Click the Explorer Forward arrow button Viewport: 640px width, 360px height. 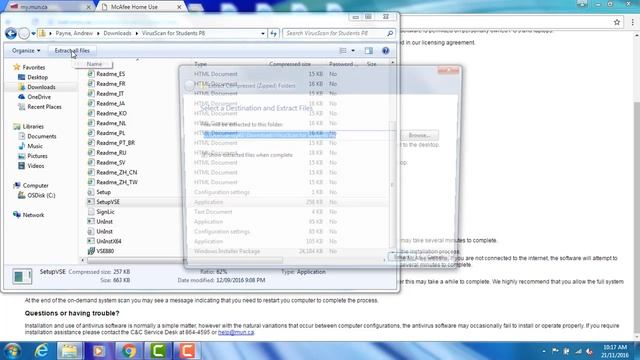tap(24, 33)
